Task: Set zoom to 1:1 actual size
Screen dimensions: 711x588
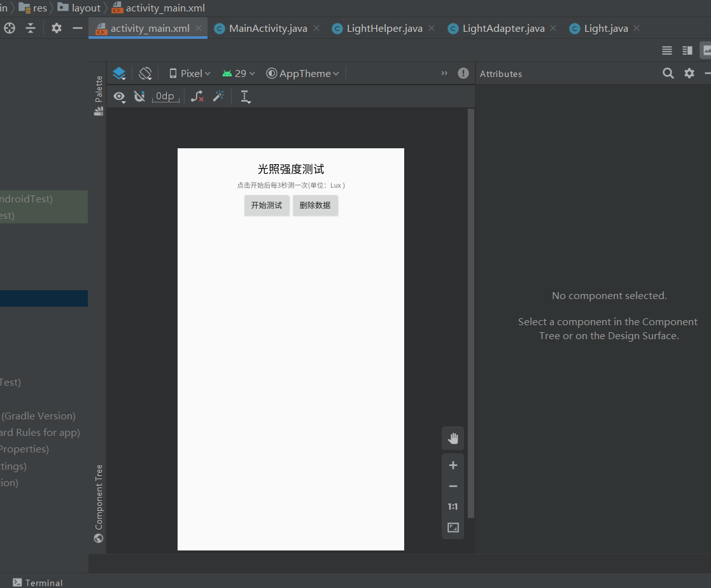Action: [453, 507]
